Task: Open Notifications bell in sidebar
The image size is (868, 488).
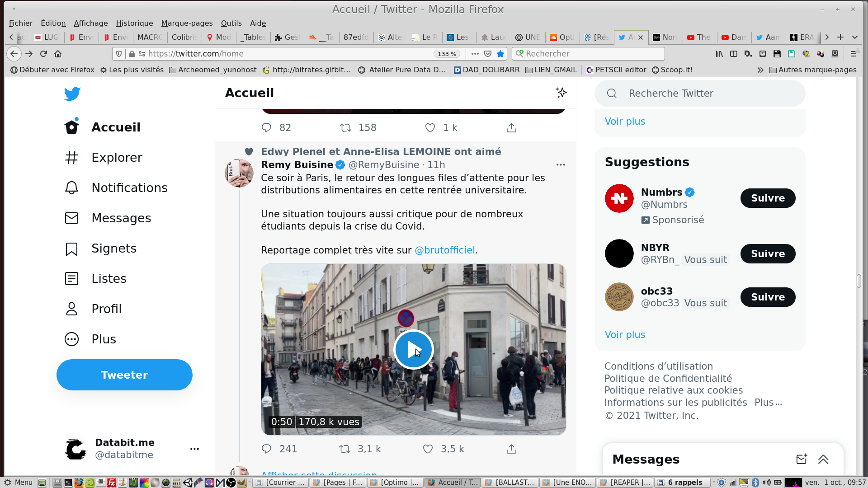Action: pyautogui.click(x=71, y=188)
